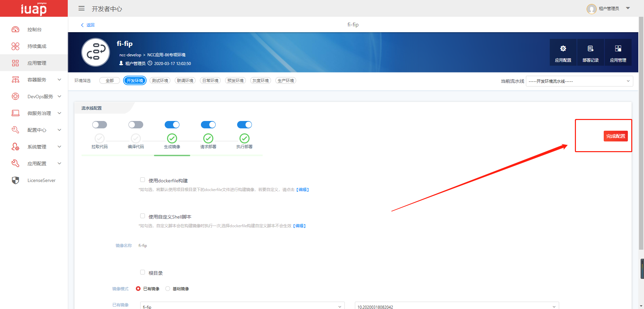Viewport: 644px width, 309px height.
Task: Open the 当前流水线 dropdown
Action: click(x=579, y=81)
